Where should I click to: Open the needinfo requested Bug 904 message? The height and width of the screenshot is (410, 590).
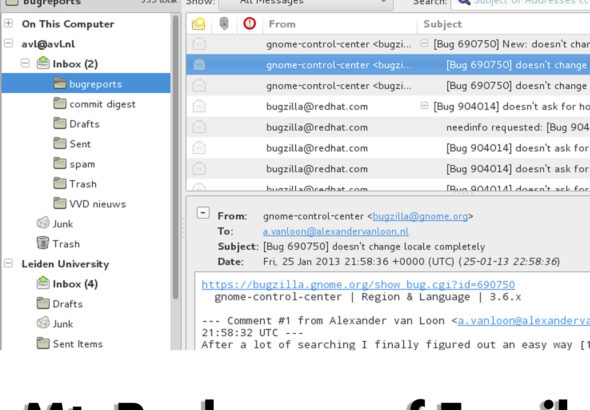(388, 128)
